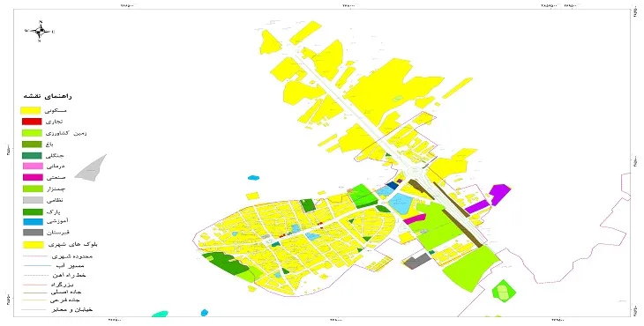
Task: Click the زمین کشاورزی legend label
Action: point(66,133)
